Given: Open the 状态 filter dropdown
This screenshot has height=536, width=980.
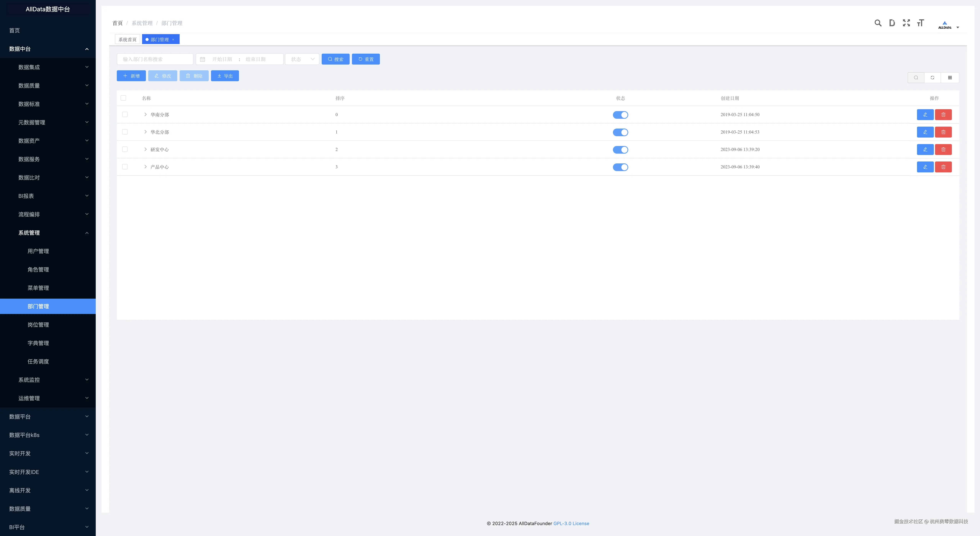Looking at the screenshot, I should click(302, 59).
